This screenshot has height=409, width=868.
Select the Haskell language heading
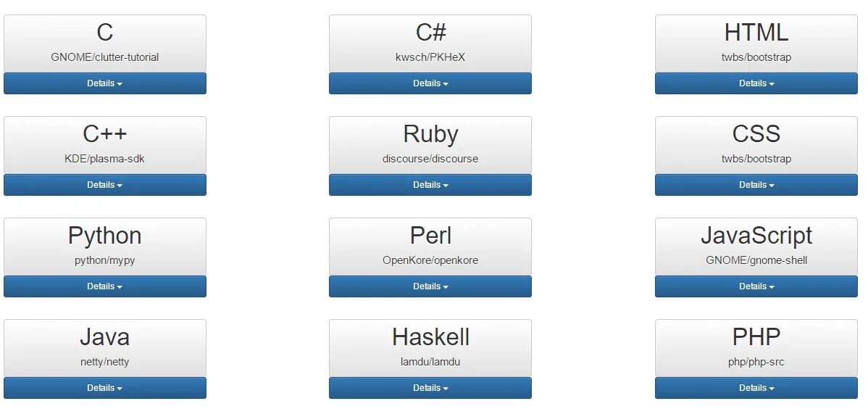coord(430,337)
